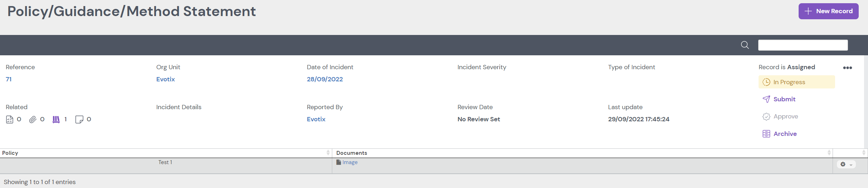868x188 pixels.
Task: Expand the row gear actions dropdown
Action: click(846, 164)
